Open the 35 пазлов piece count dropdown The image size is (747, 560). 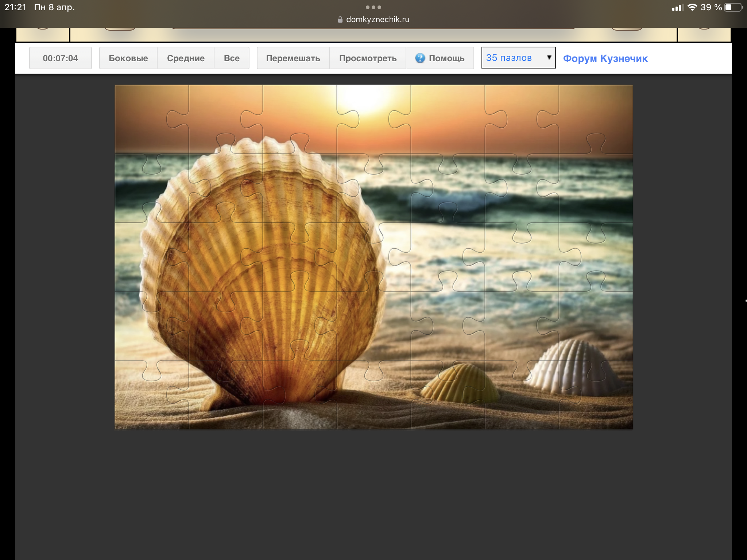[518, 58]
